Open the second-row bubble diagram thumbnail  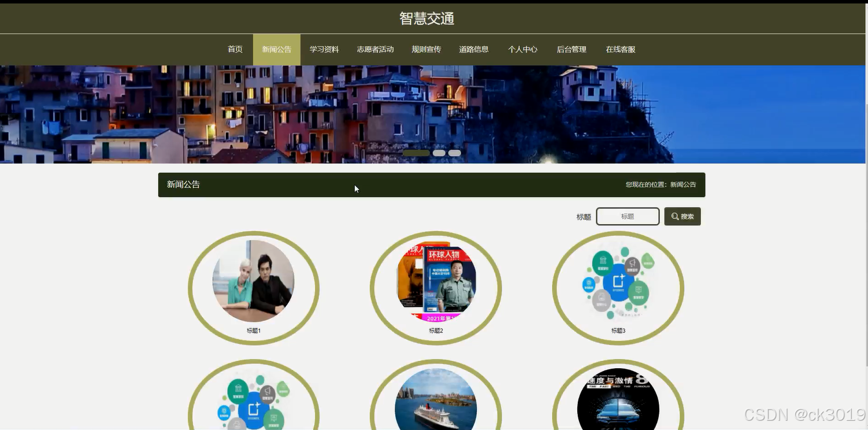point(254,399)
